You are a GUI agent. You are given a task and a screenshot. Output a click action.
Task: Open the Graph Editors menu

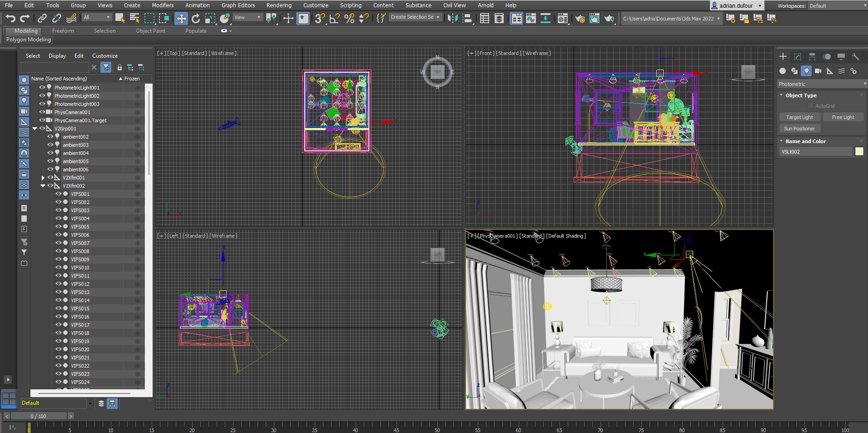[238, 5]
